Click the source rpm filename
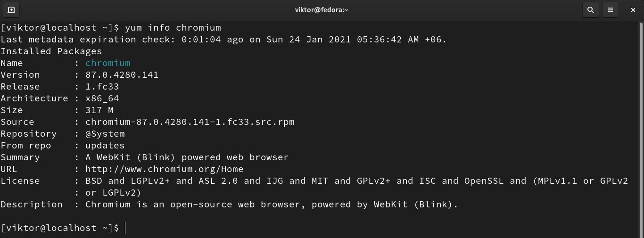The image size is (644, 238). click(x=190, y=122)
